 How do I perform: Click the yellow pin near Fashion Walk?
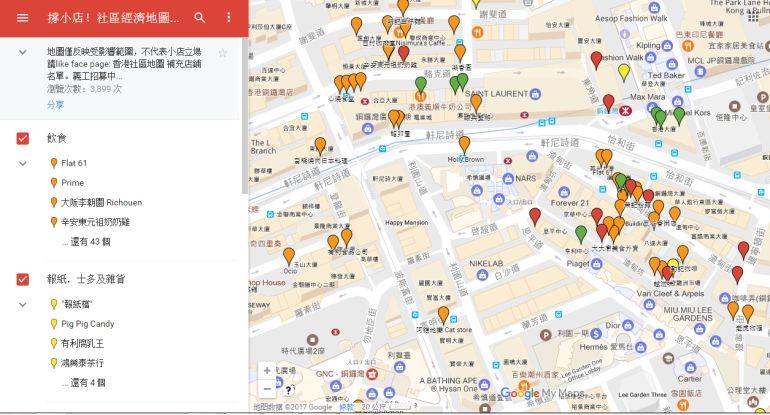(x=624, y=72)
